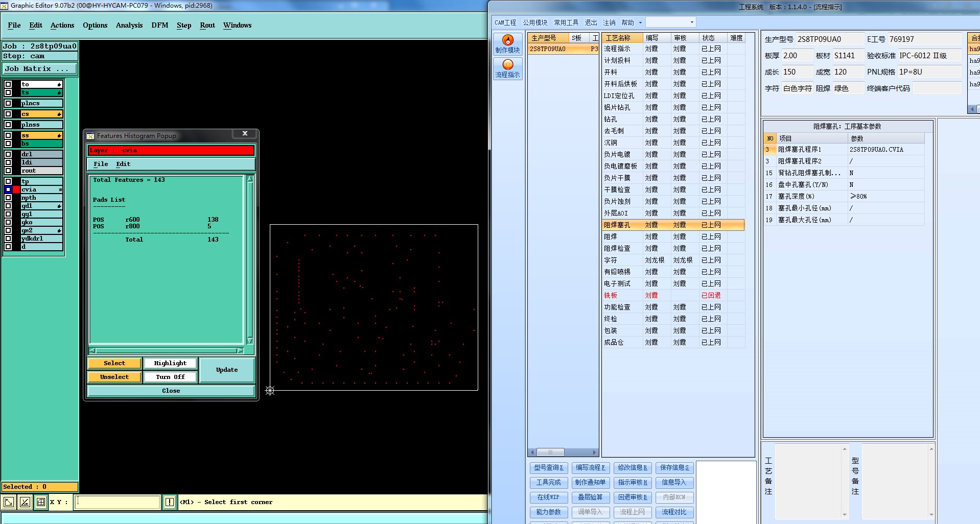Click the 制作模块 flame icon
980x524 pixels.
[507, 40]
